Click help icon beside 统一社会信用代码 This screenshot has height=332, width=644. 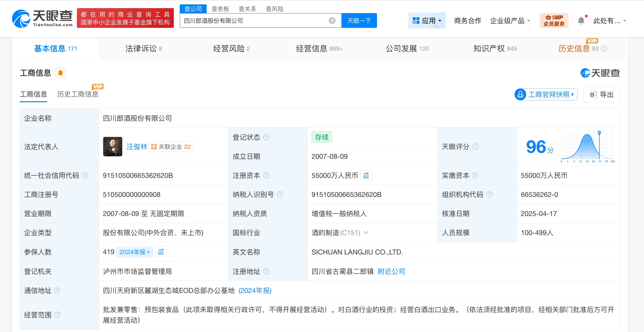[x=85, y=175]
